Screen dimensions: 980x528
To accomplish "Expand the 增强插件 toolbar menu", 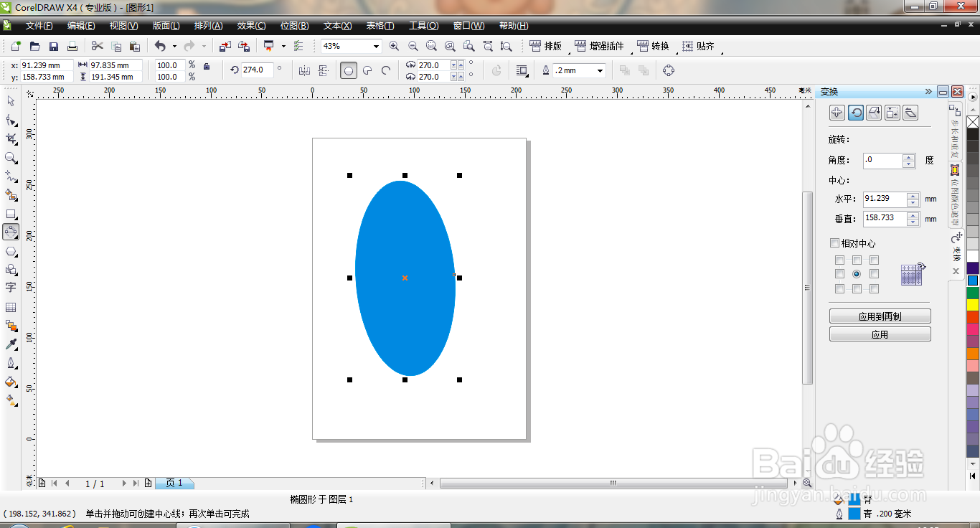I will click(x=600, y=46).
